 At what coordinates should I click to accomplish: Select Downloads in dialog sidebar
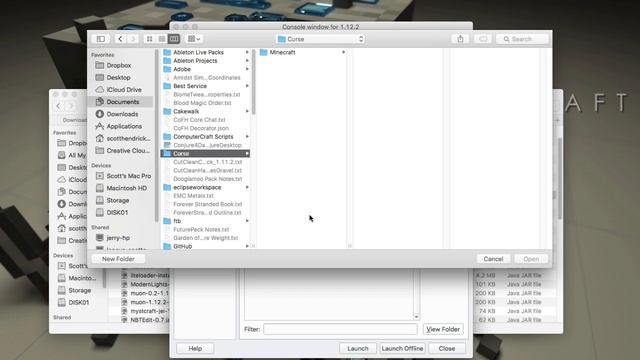(122, 114)
